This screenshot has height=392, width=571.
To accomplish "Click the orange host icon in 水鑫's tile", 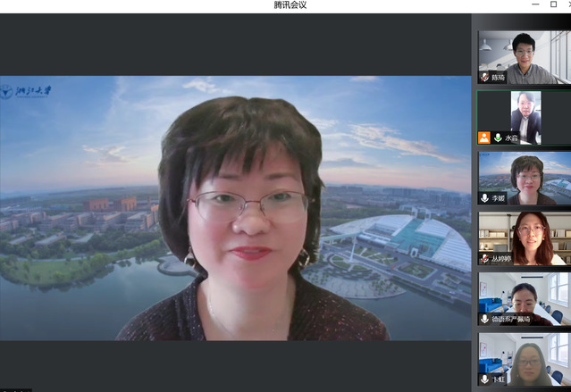I will coord(483,138).
